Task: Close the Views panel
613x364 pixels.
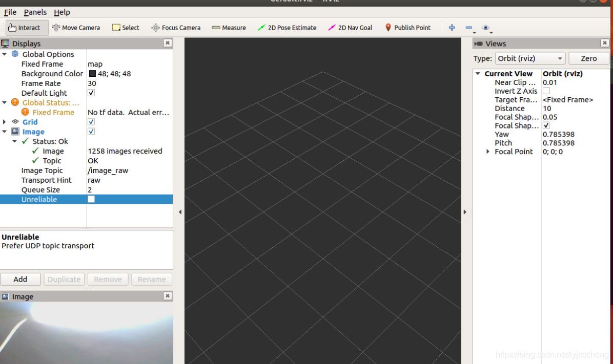Action: (x=604, y=43)
